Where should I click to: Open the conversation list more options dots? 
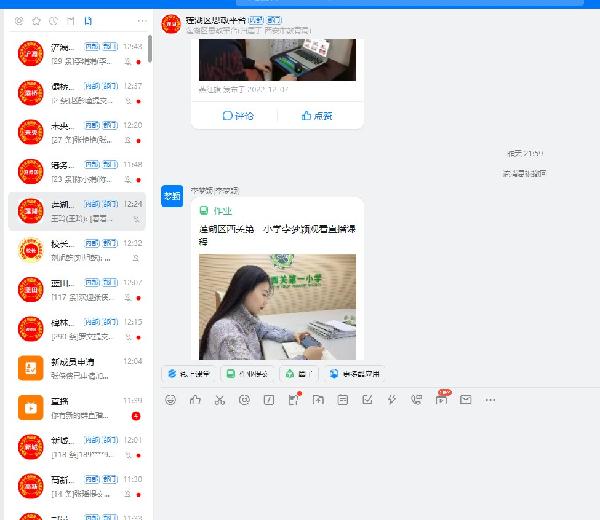pos(142,21)
